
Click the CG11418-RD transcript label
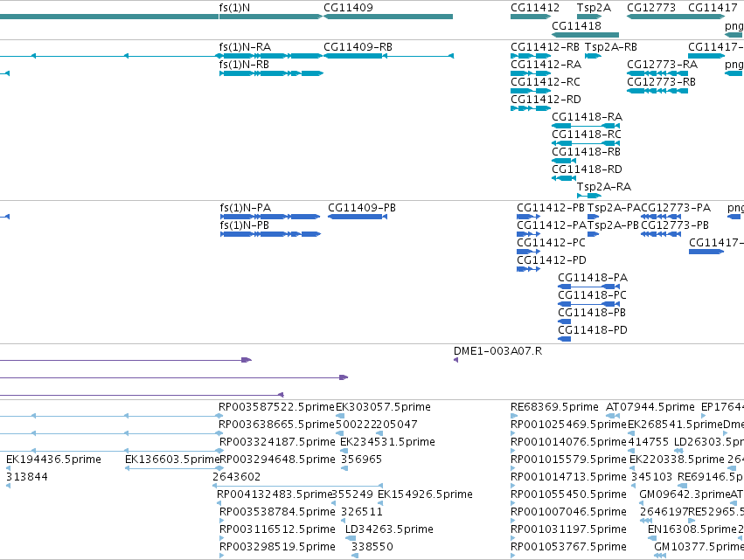click(x=587, y=169)
